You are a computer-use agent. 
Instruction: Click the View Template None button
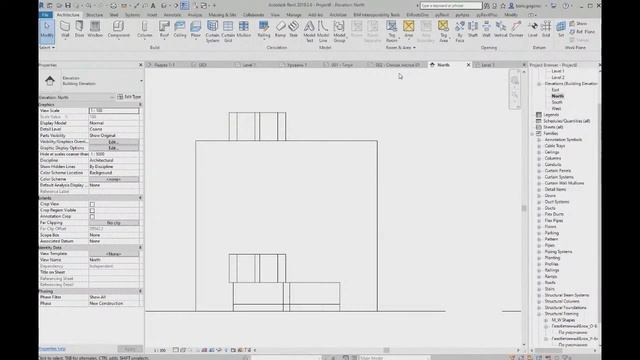[113, 254]
